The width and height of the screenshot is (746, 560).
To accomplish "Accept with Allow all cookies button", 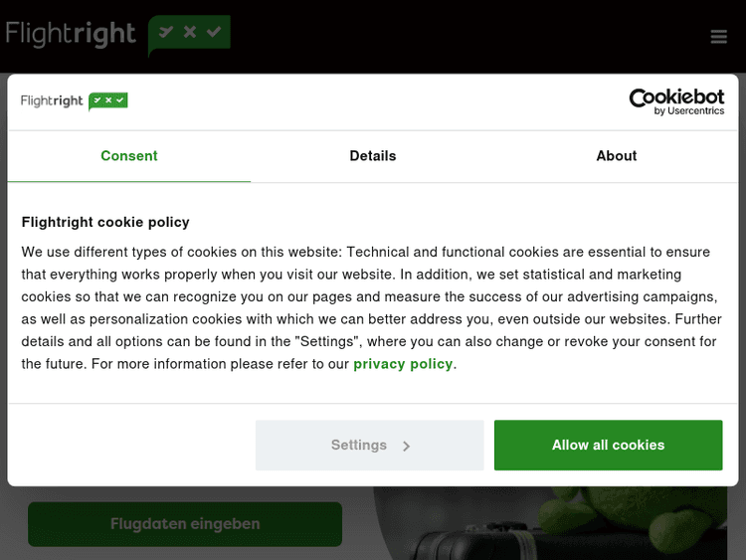I will (x=608, y=445).
